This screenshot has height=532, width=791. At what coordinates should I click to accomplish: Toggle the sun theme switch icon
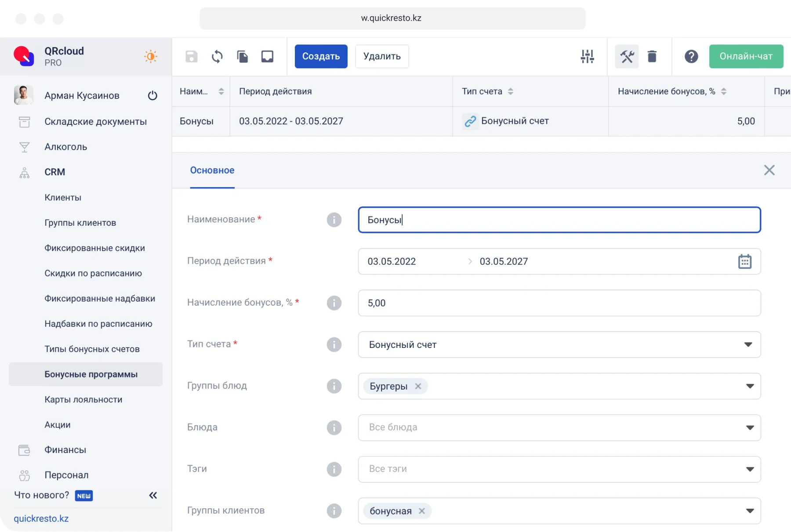pos(151,56)
